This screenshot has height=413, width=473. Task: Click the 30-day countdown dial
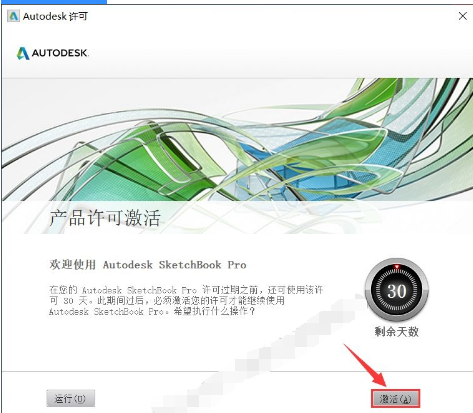[396, 290]
